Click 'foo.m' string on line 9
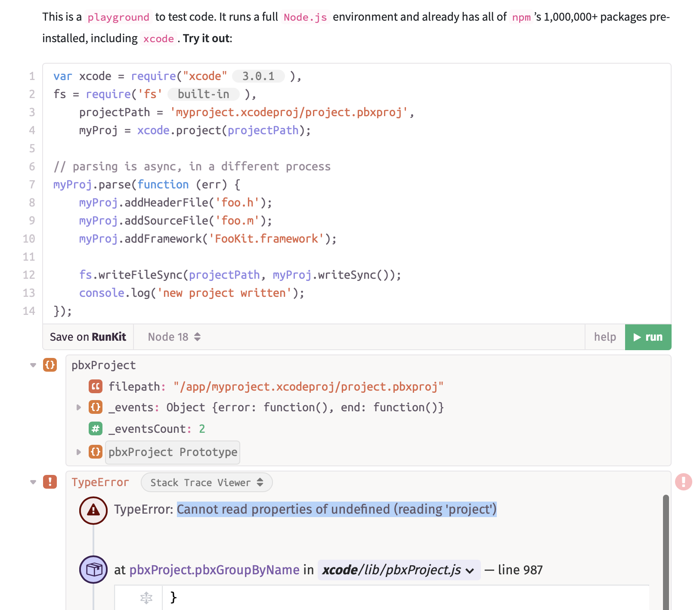This screenshot has height=610, width=700. pyautogui.click(x=237, y=221)
